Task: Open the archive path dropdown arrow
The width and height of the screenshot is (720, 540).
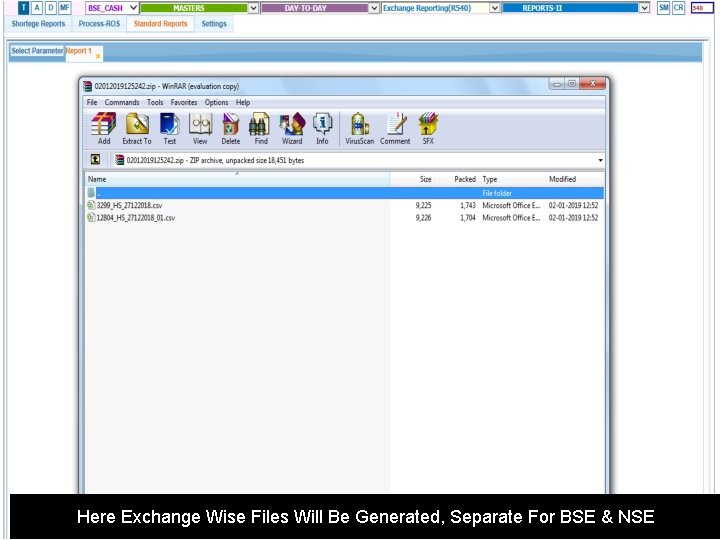Action: [x=600, y=160]
